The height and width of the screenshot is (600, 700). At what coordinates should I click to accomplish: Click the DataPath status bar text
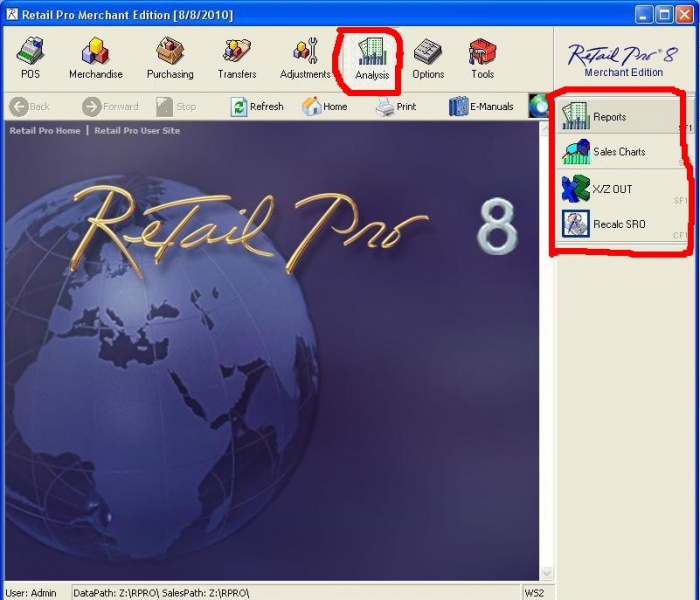[161, 593]
